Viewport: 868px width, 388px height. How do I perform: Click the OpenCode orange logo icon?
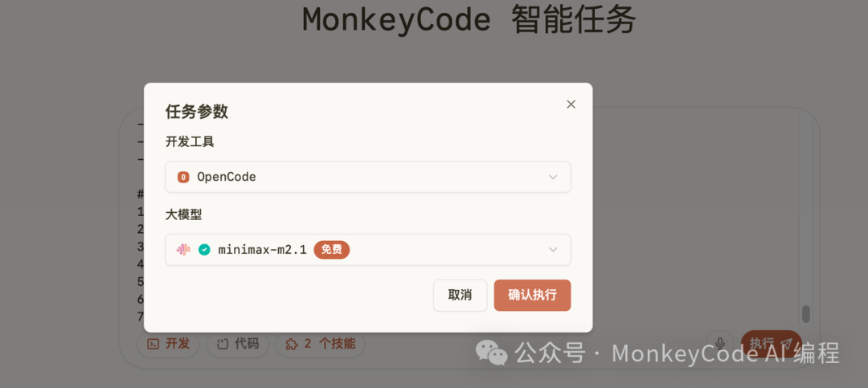click(x=183, y=177)
